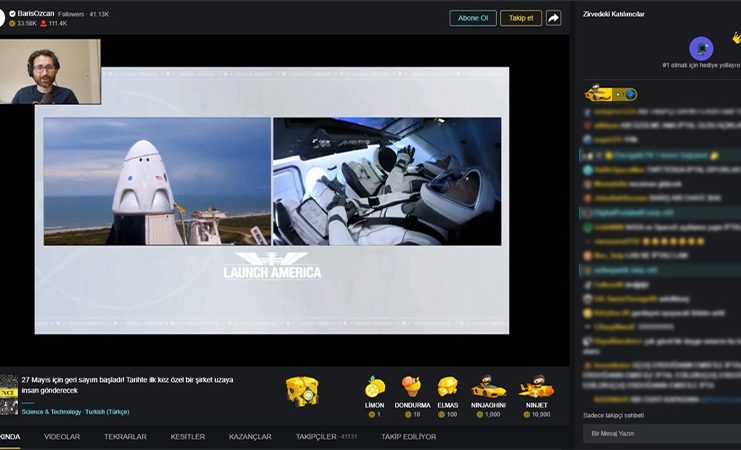
Task: Click the stream thumbnail beside the title
Action: coord(9,395)
